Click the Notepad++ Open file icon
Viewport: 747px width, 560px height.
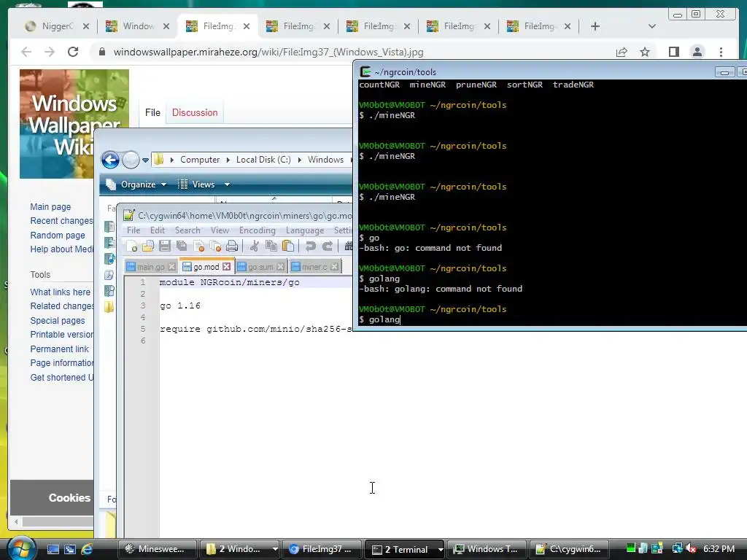click(148, 246)
